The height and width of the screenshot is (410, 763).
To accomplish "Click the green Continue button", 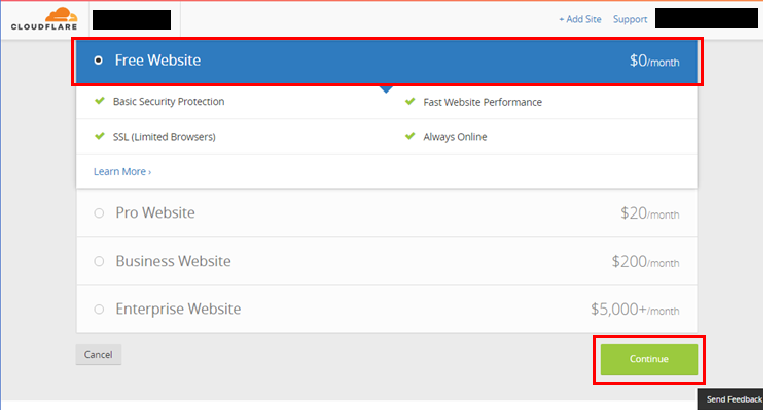I will [x=649, y=359].
